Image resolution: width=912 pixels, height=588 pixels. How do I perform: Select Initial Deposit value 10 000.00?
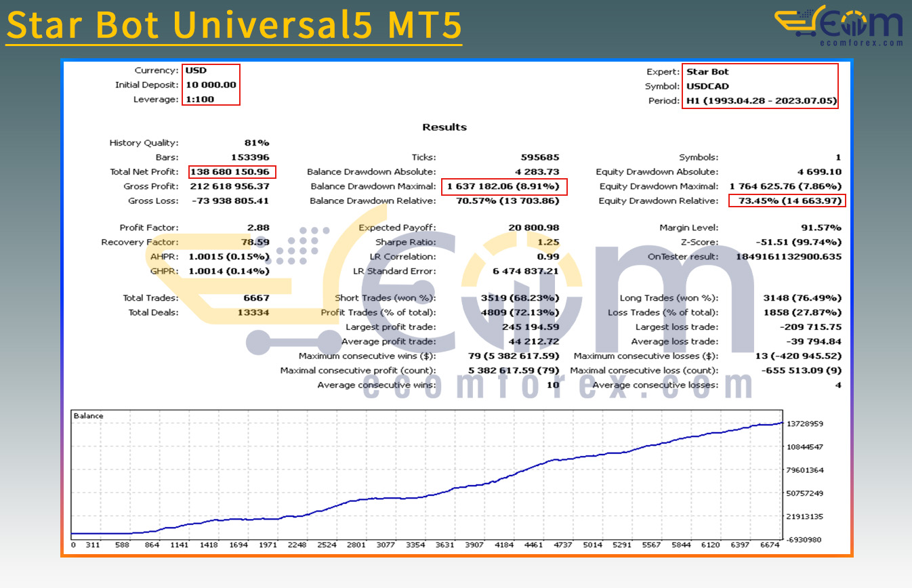click(x=211, y=85)
